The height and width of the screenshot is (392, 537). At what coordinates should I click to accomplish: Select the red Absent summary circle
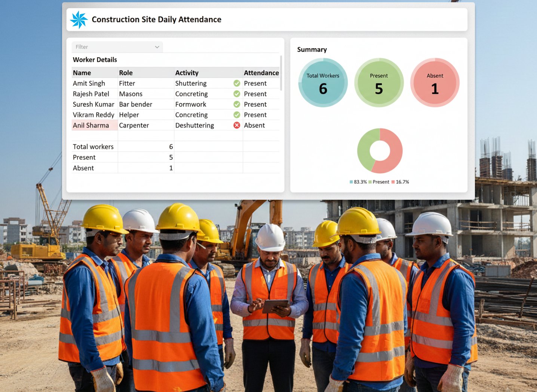click(x=435, y=83)
